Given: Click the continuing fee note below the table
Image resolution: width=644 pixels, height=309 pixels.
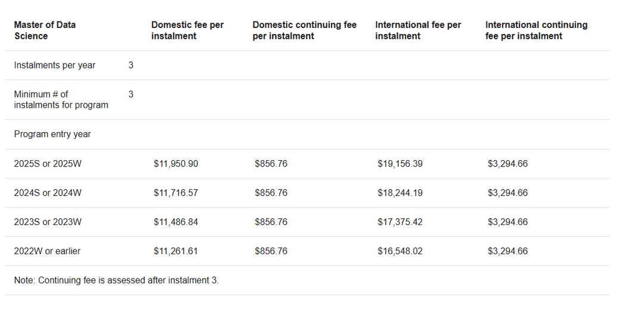Looking at the screenshot, I should tap(116, 280).
